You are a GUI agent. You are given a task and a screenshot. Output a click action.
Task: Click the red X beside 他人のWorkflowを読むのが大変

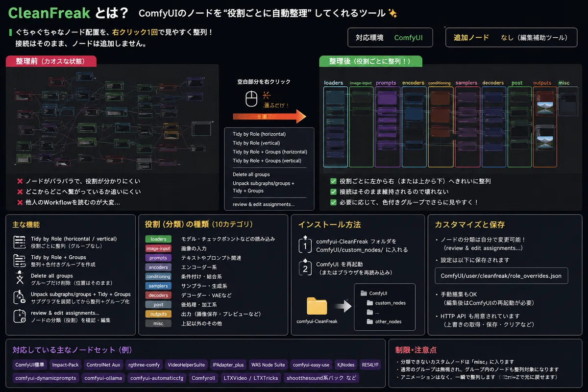point(20,202)
